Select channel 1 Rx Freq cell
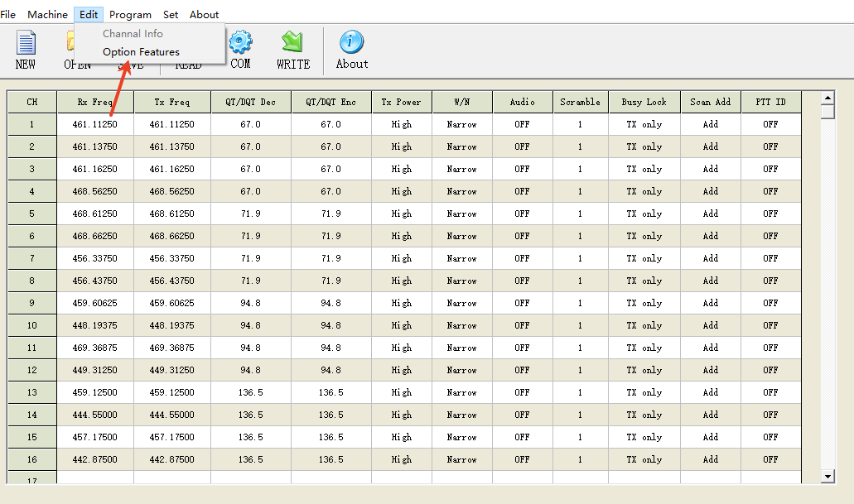The height and width of the screenshot is (504, 854). 94,124
